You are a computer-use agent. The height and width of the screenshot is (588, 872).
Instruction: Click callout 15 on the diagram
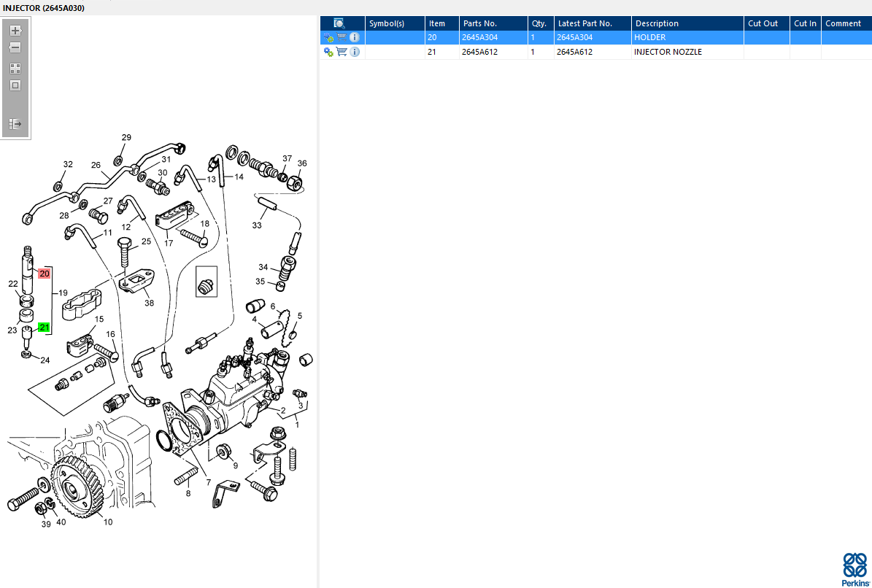(99, 319)
